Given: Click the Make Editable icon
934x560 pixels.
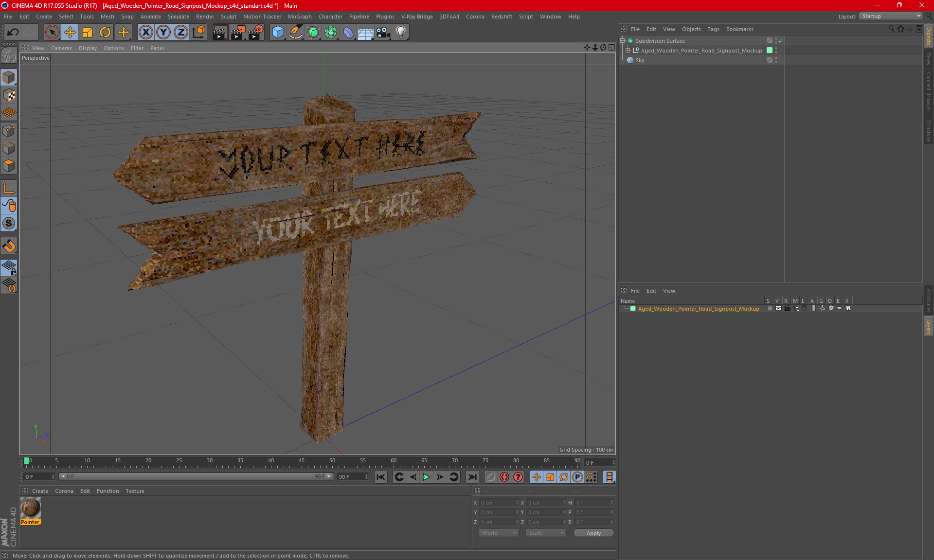Looking at the screenshot, I should click(9, 56).
